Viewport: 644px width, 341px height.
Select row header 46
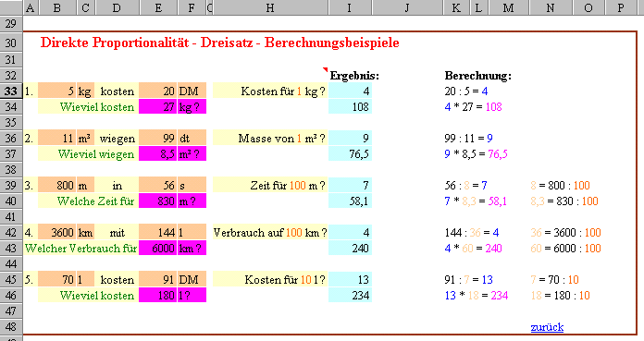tap(11, 296)
